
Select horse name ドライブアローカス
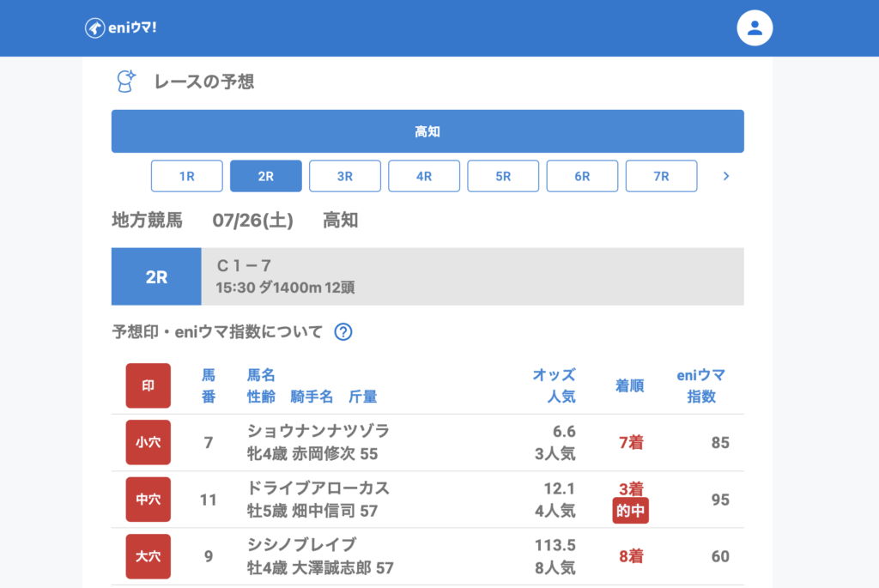tap(318, 488)
